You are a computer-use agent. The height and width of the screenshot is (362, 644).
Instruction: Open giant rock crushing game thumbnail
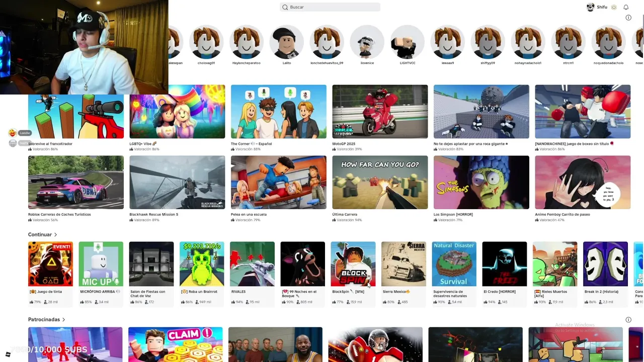click(x=481, y=112)
